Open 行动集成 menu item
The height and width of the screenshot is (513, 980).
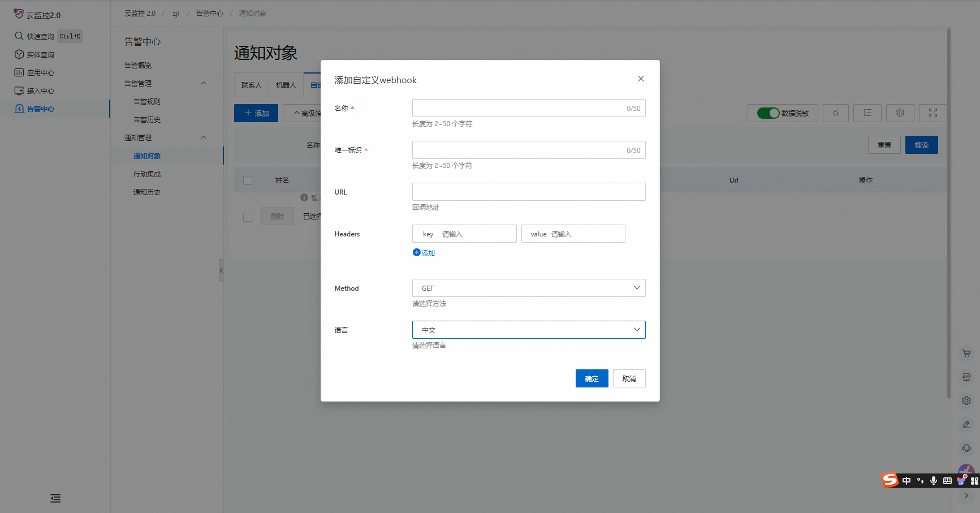147,174
